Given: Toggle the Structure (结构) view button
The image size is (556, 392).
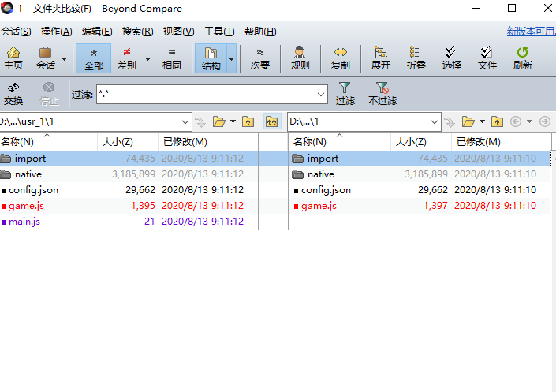Looking at the screenshot, I should pyautogui.click(x=211, y=58).
